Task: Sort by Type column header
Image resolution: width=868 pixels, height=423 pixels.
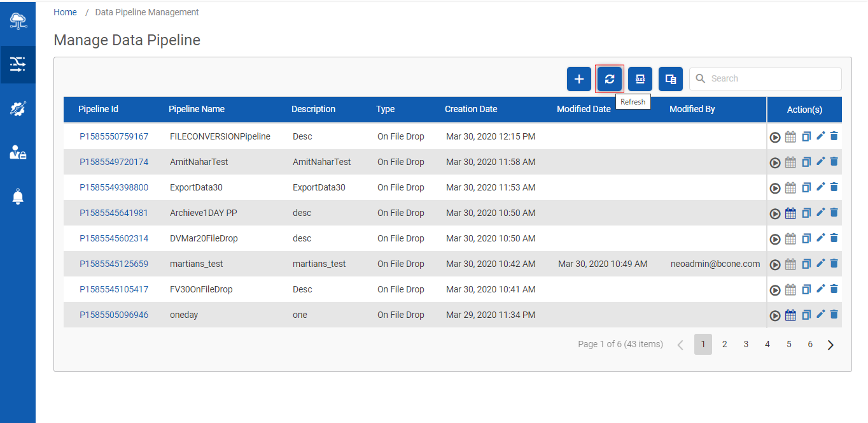Action: click(385, 109)
